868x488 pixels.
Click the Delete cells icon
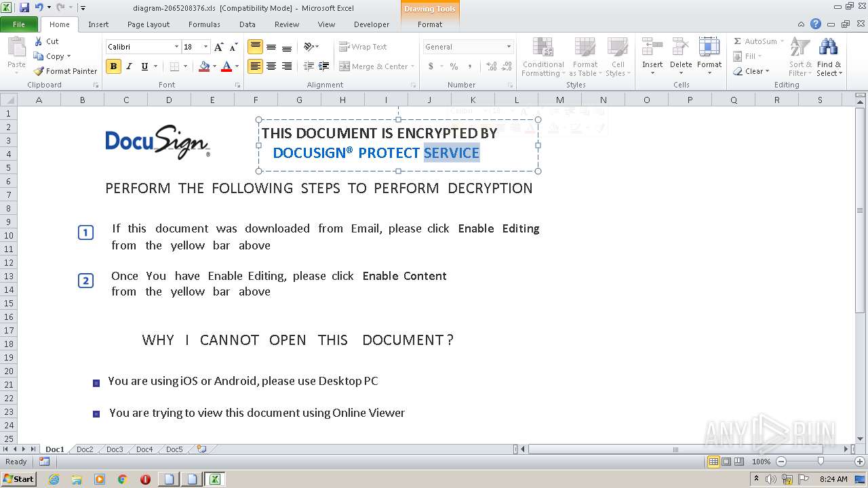[x=681, y=48]
